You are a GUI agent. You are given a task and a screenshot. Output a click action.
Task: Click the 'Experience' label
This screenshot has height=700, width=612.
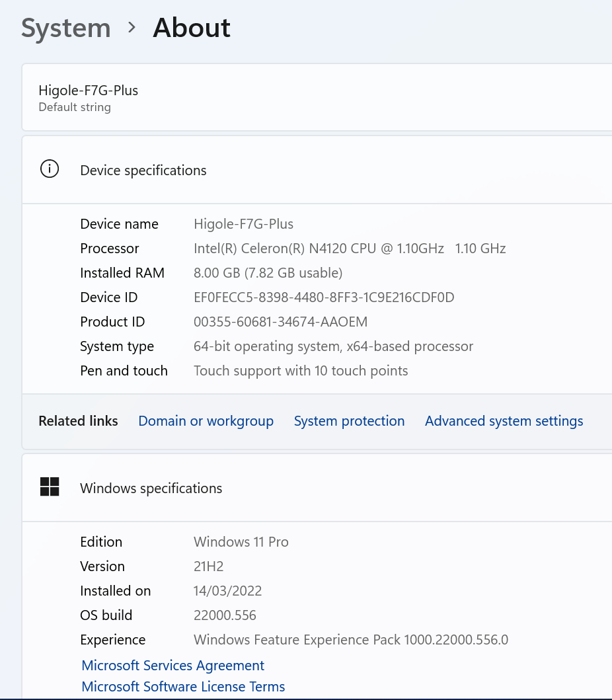112,640
